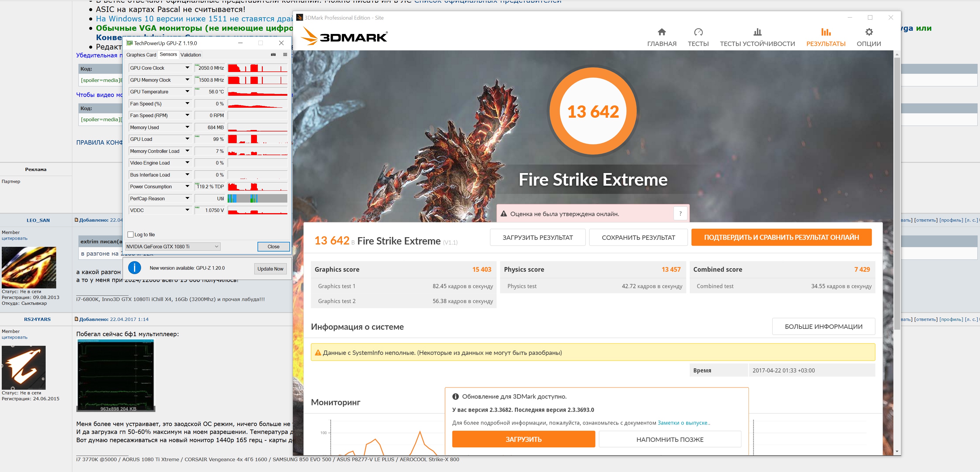Expand the GPU Temperature sensor dropdown

click(187, 91)
